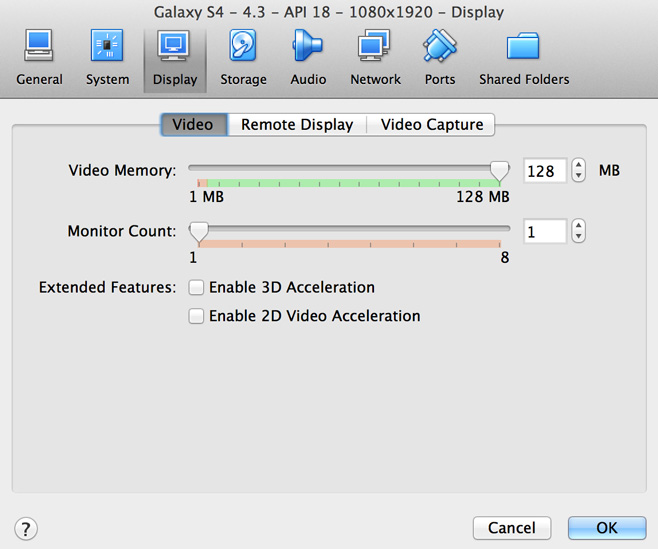Decrease Monitor Count with the down stepper arrow
The image size is (658, 549).
[579, 236]
